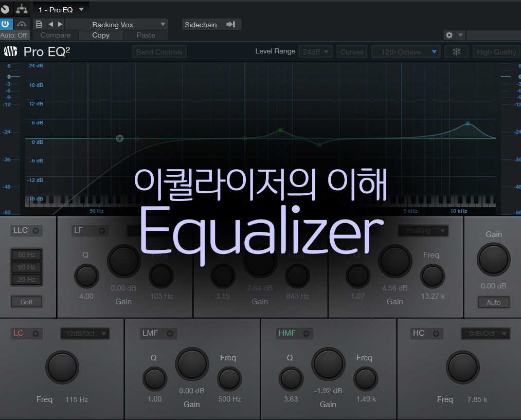This screenshot has height=420, width=521.
Task: Click the LF Gain knob
Action: click(123, 261)
